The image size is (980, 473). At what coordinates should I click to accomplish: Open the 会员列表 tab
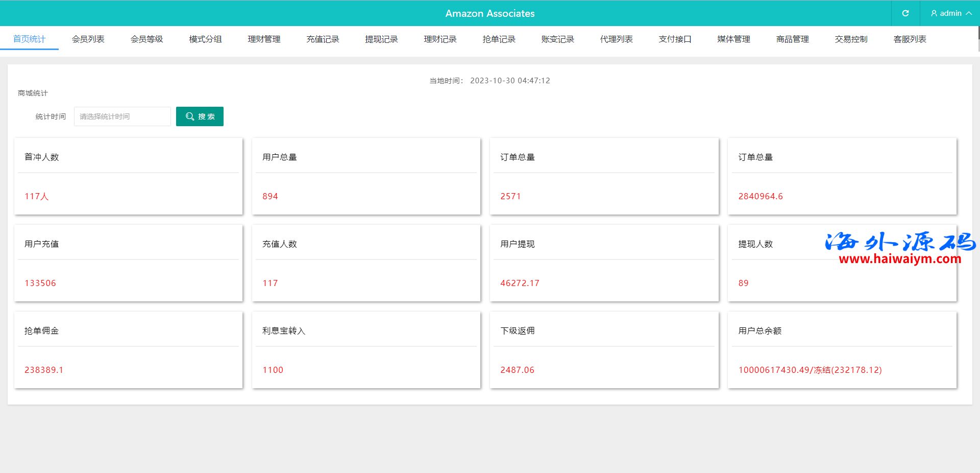coord(88,39)
